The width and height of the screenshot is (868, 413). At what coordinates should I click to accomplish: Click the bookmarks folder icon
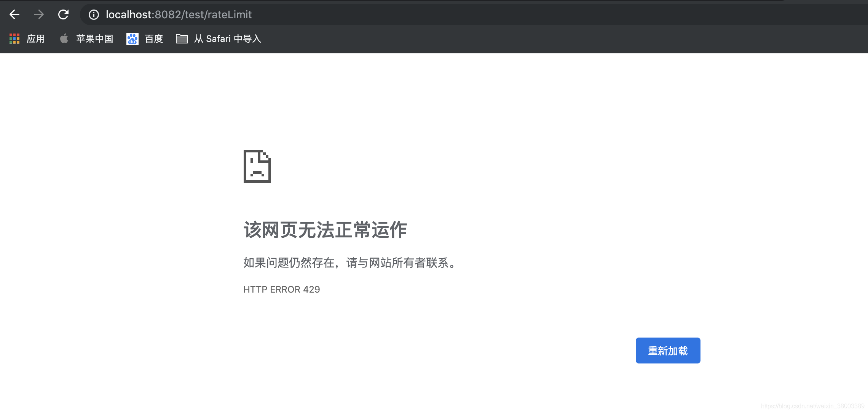(x=182, y=38)
